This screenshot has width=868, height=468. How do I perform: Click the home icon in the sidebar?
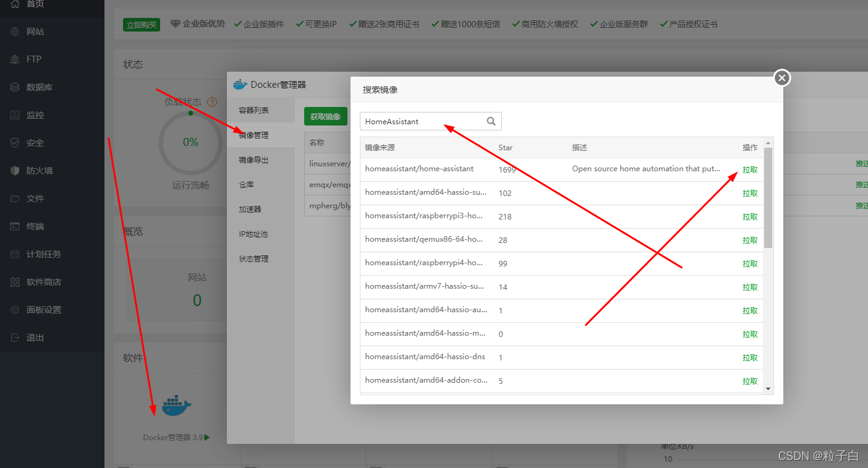pyautogui.click(x=15, y=4)
